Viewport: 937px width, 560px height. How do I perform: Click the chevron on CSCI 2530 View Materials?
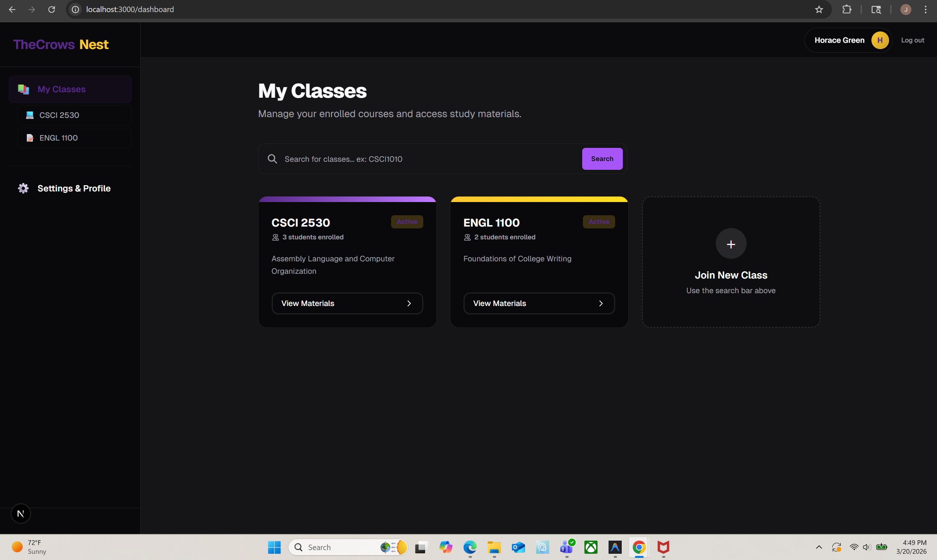[x=409, y=303]
